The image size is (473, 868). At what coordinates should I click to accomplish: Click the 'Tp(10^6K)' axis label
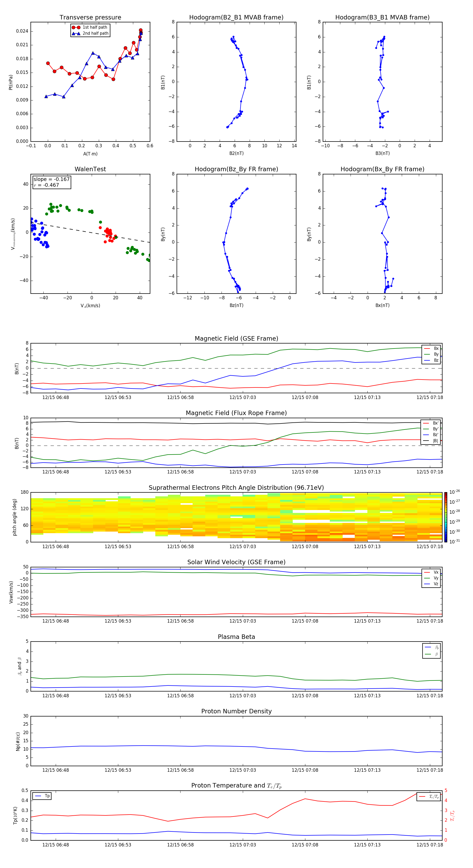(x=15, y=815)
